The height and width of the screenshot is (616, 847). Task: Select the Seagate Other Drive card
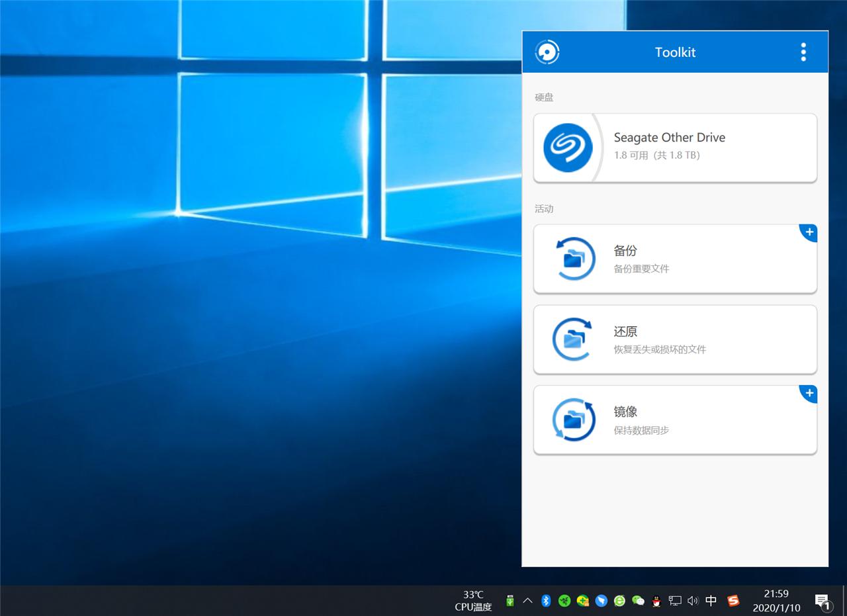[x=675, y=148]
